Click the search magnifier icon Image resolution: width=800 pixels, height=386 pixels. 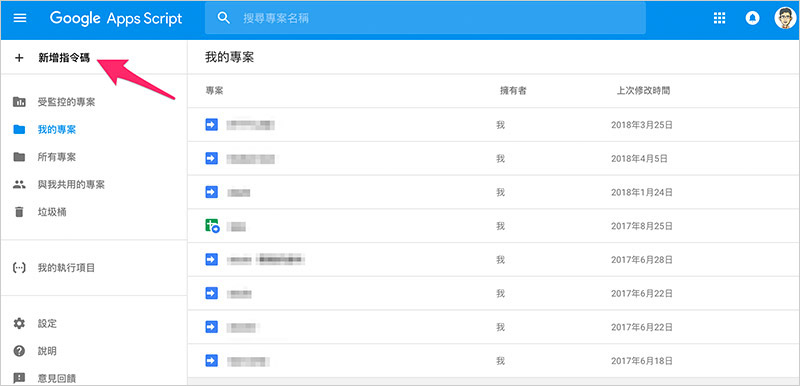pos(223,18)
